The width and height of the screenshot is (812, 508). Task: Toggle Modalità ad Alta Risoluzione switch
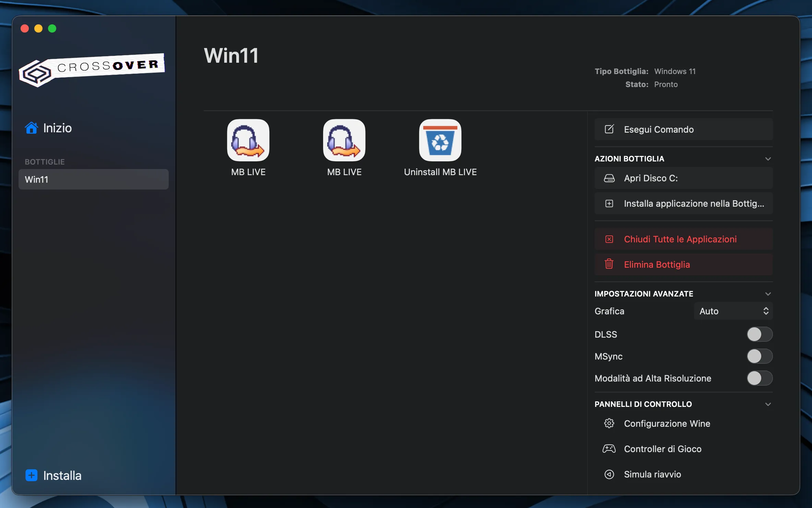[760, 378]
